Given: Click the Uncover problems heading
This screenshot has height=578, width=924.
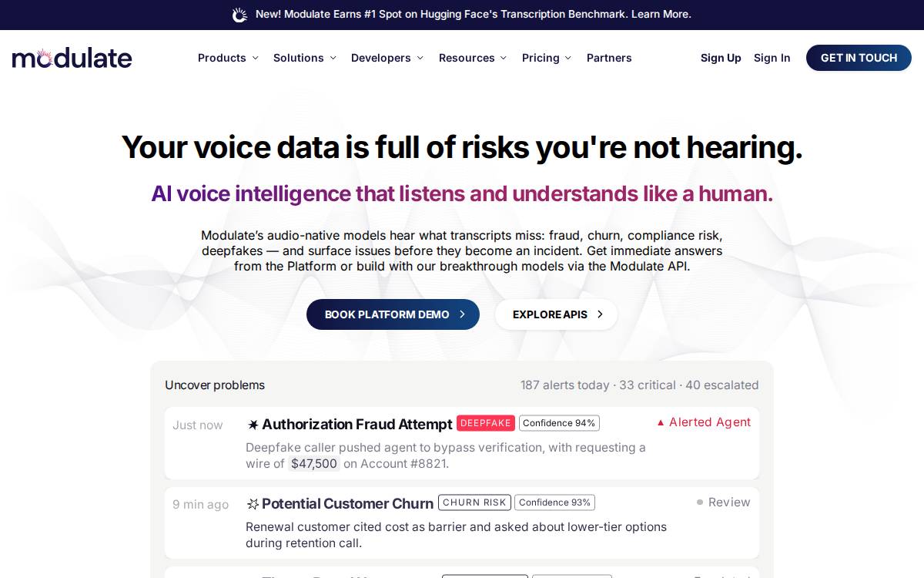Looking at the screenshot, I should [x=215, y=385].
